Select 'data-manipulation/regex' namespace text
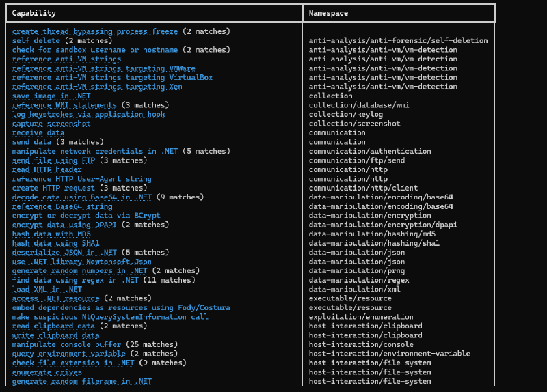The image size is (547, 392). tap(359, 281)
